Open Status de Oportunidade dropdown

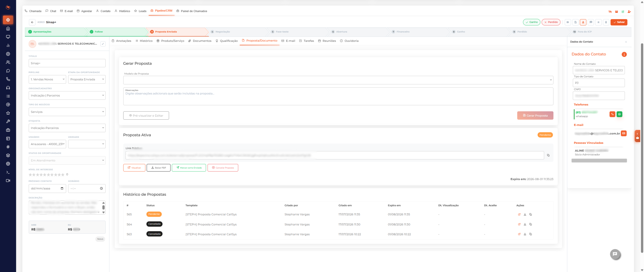click(x=67, y=160)
